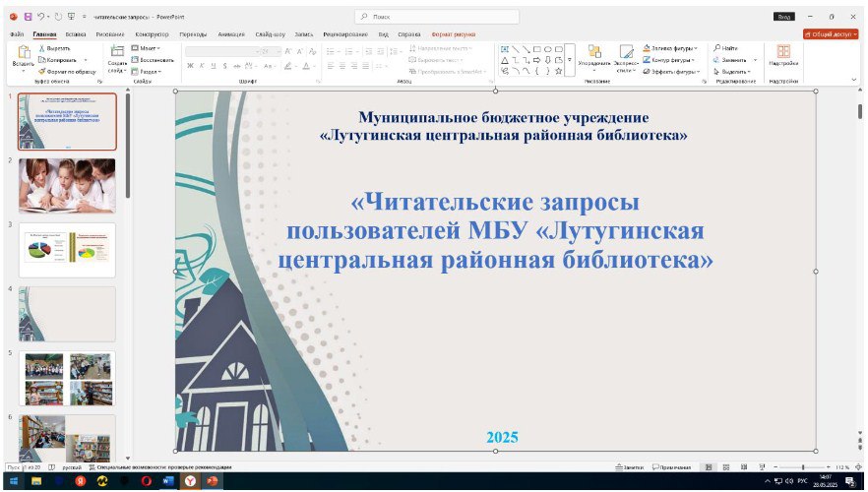Toggle the Comments (Примечания) pane

[x=672, y=467]
